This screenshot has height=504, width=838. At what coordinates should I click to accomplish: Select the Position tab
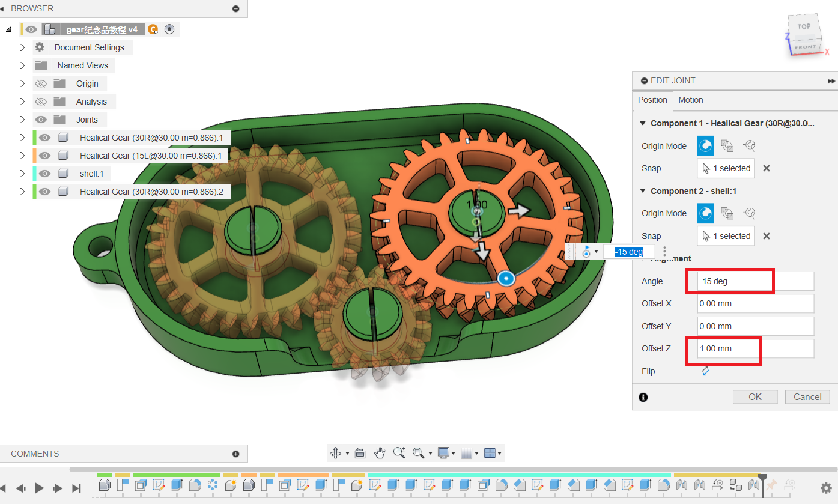point(652,100)
